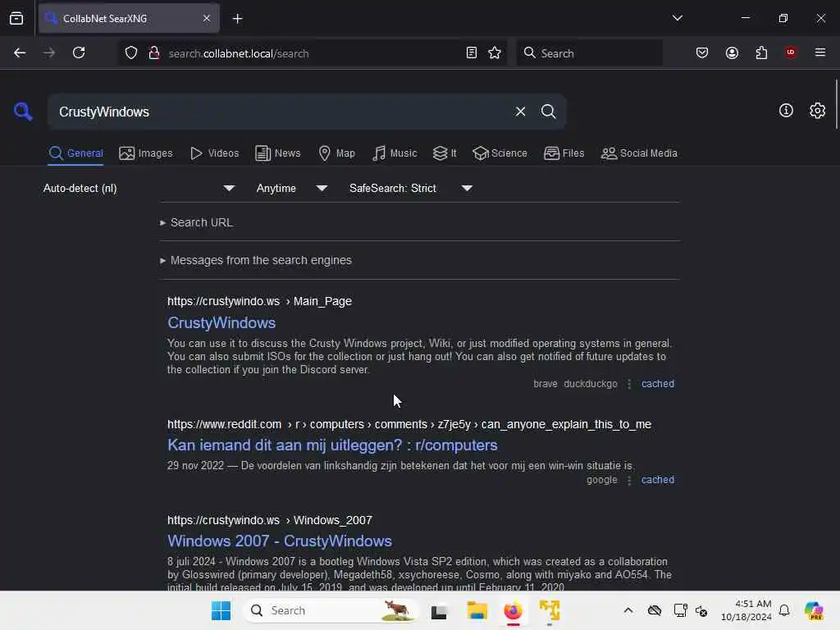Submit search with magnifier button

pos(548,112)
